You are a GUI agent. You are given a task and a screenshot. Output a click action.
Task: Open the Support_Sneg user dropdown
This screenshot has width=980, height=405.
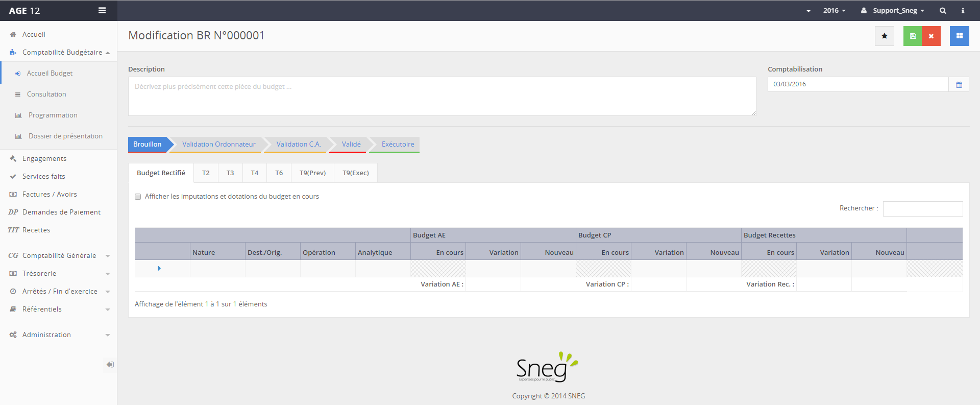(x=893, y=11)
